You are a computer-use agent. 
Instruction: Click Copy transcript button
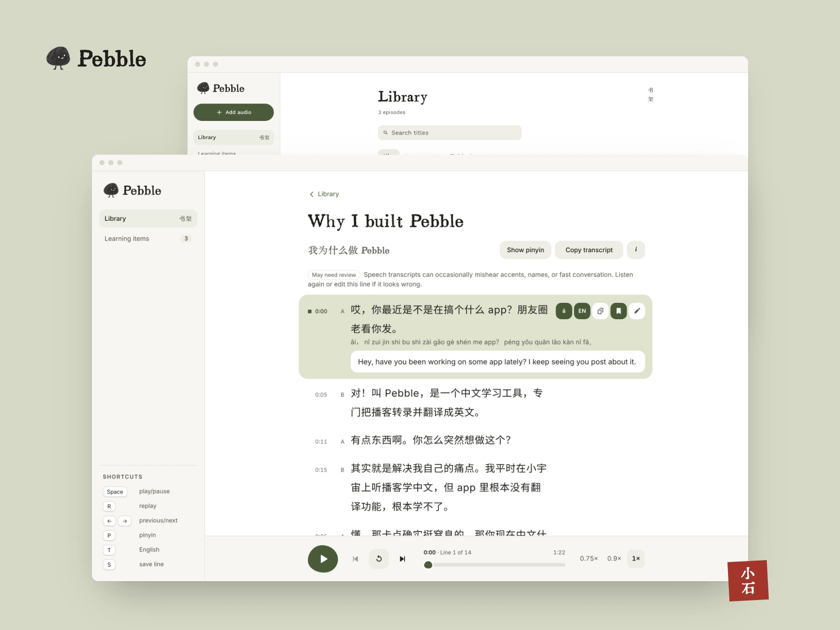click(x=589, y=250)
